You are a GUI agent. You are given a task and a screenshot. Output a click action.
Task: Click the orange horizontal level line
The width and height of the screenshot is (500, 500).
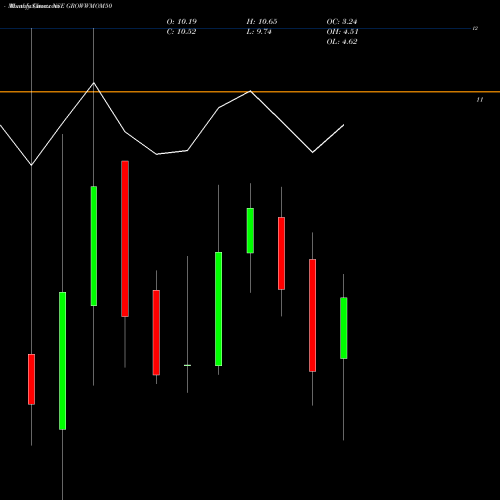(250, 92)
